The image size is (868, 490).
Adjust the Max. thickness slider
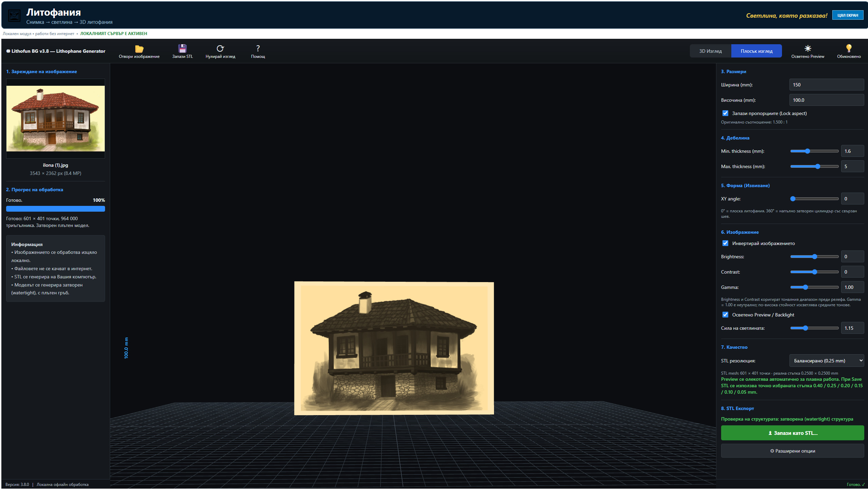tap(814, 167)
